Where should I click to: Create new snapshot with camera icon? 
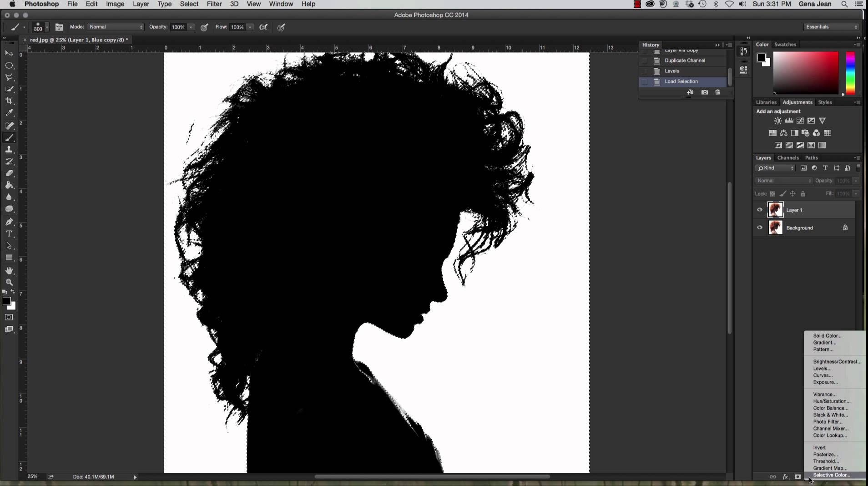(705, 92)
